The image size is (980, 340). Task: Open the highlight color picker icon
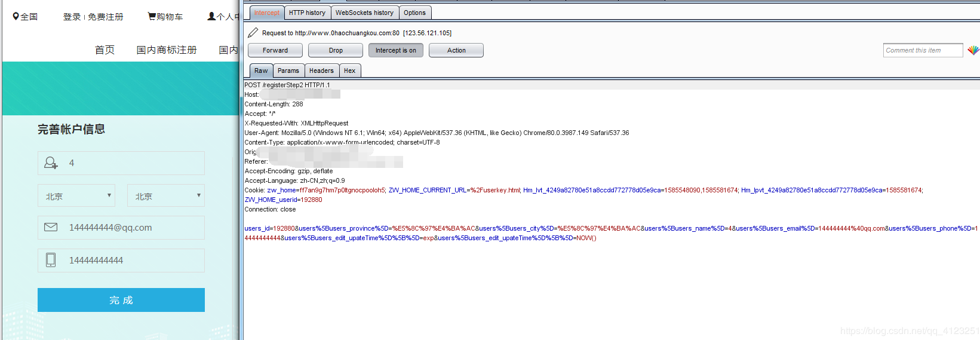[973, 50]
